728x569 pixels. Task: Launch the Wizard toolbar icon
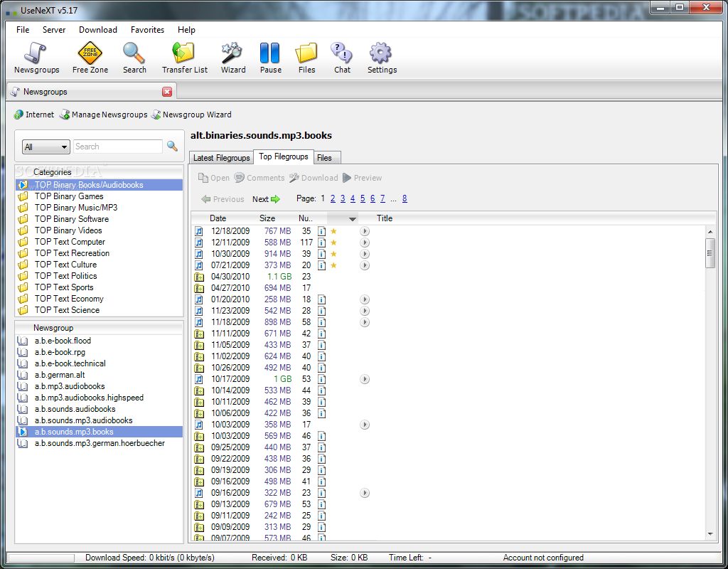[x=233, y=58]
